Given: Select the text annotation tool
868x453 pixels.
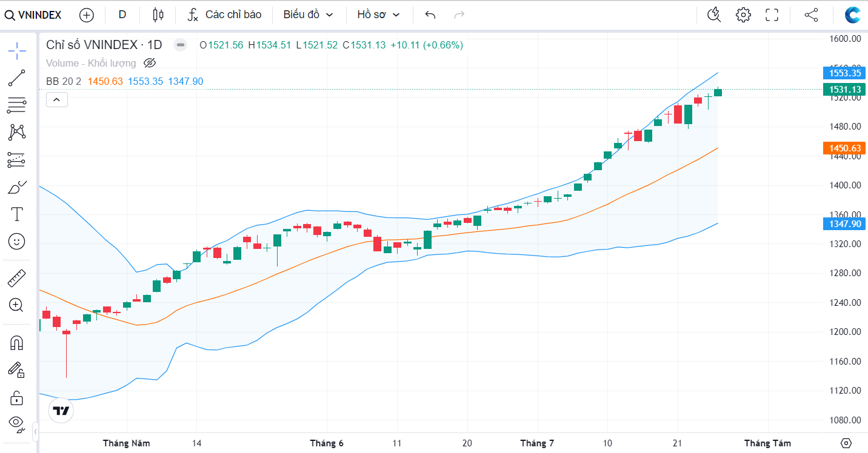Looking at the screenshot, I should click(17, 214).
